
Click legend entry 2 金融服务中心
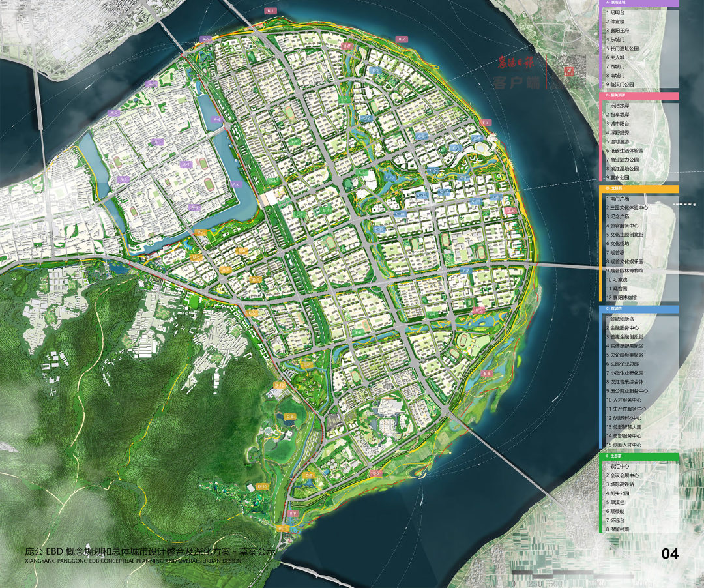623,328
